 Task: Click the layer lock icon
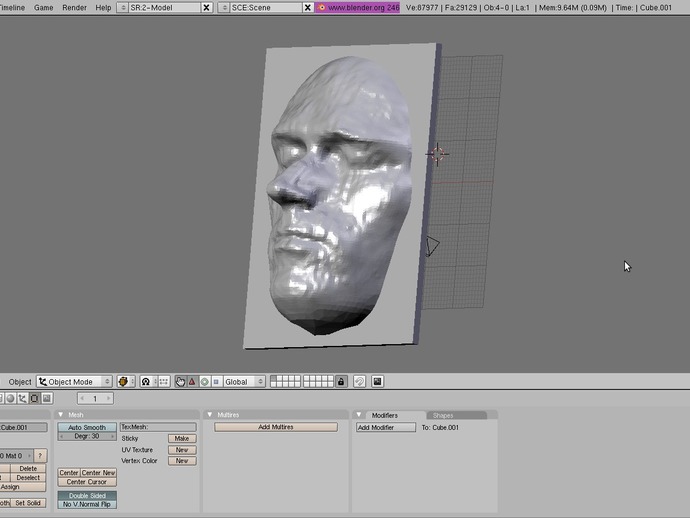[341, 381]
